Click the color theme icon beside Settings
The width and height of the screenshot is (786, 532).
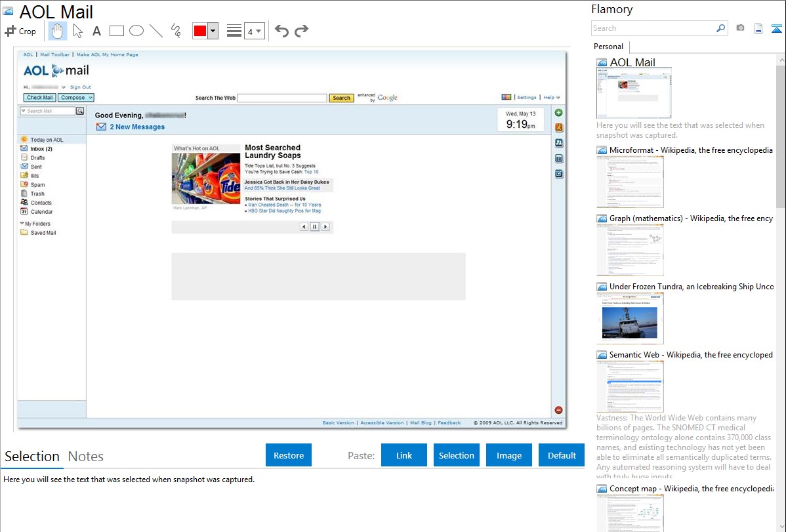click(507, 97)
